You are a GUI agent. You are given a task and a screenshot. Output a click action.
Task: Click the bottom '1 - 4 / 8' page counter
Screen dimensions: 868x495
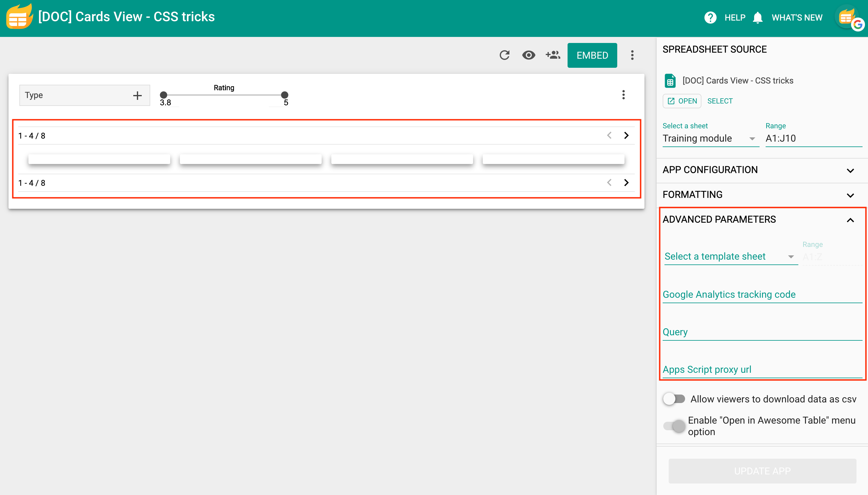(x=31, y=183)
